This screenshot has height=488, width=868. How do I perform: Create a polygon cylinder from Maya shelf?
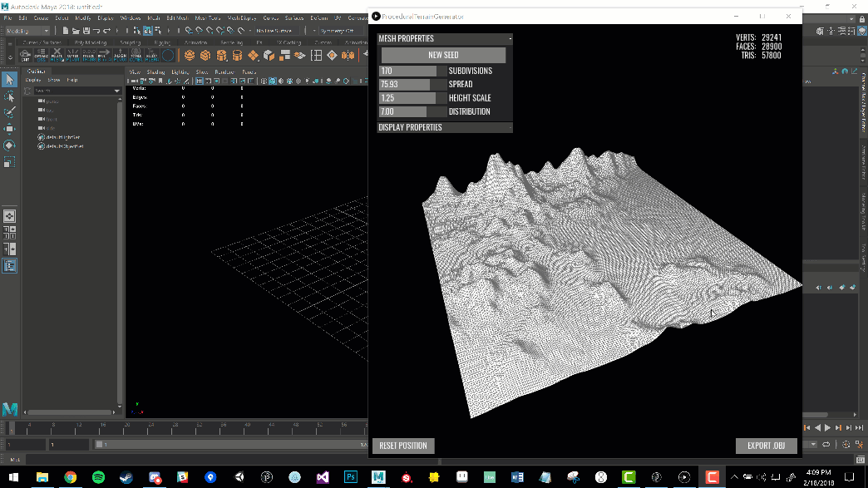(221, 55)
